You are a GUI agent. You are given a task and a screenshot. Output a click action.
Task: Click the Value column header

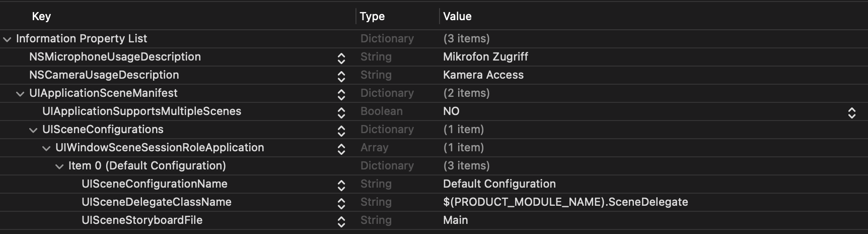457,16
